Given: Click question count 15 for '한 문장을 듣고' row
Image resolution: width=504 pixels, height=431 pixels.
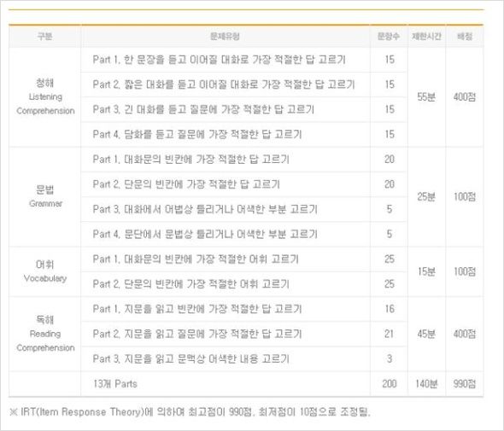Looking at the screenshot, I should 390,60.
